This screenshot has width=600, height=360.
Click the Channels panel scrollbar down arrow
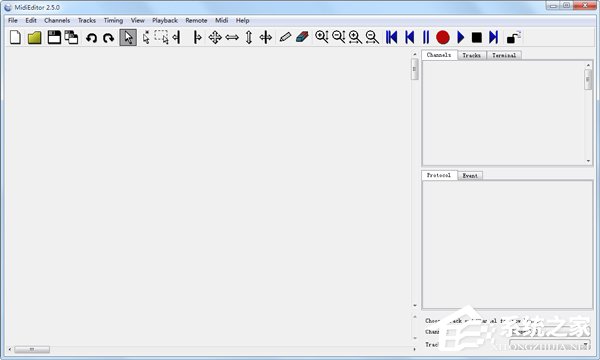(589, 161)
